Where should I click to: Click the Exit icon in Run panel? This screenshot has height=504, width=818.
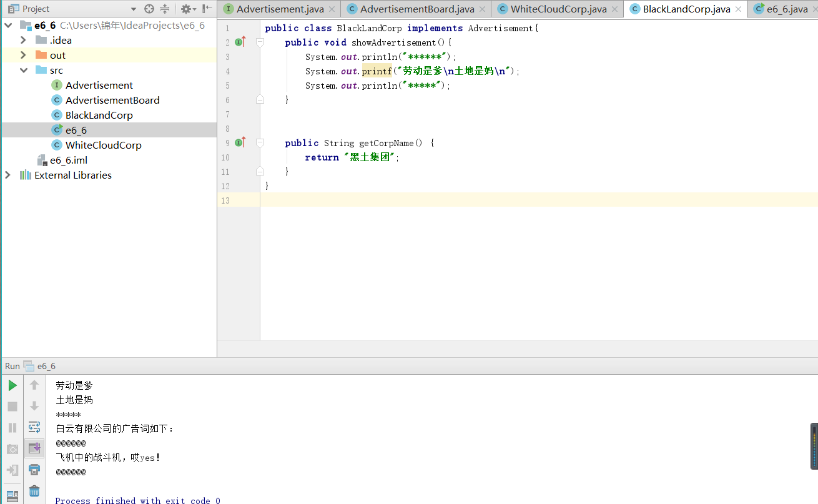[x=12, y=470]
